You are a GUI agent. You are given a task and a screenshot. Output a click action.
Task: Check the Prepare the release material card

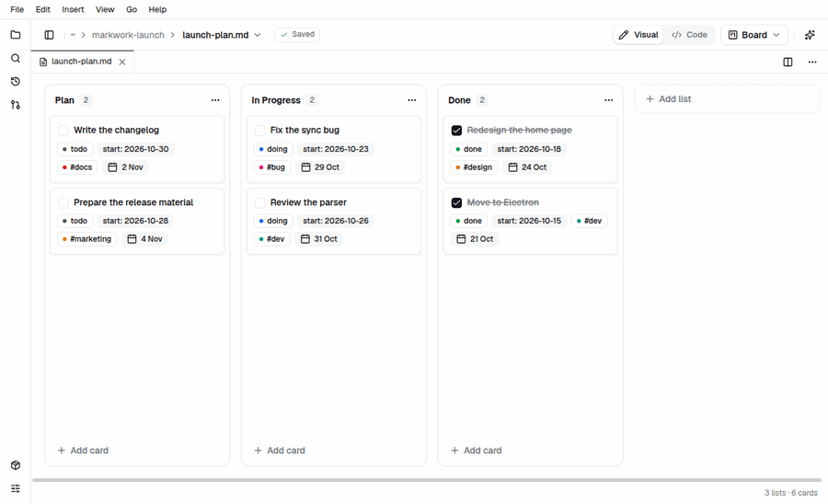[x=63, y=202]
